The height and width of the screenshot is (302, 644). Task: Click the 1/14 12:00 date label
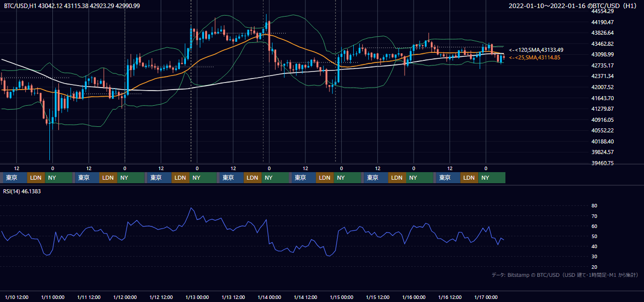pyautogui.click(x=305, y=297)
